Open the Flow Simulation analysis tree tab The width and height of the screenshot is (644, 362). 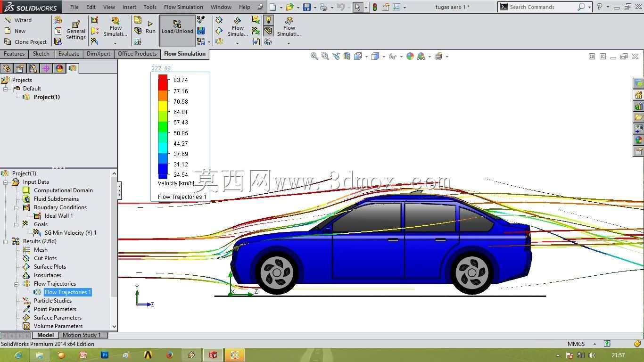tap(72, 68)
